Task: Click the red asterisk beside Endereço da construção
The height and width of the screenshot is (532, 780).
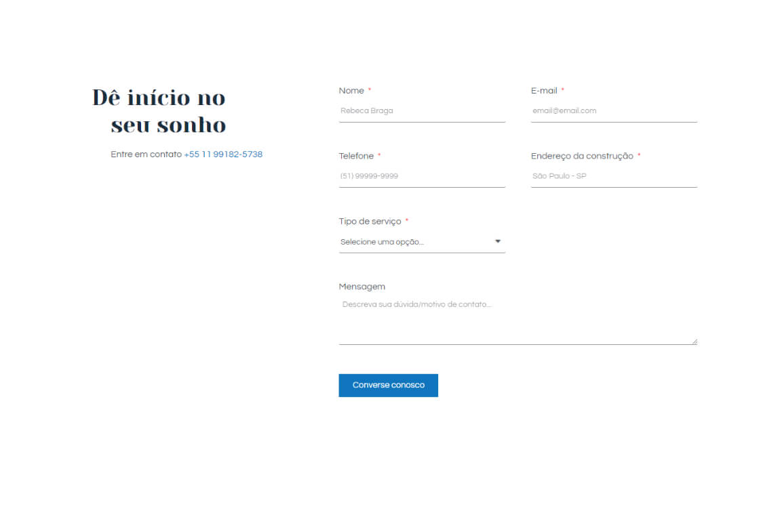Action: coord(639,156)
